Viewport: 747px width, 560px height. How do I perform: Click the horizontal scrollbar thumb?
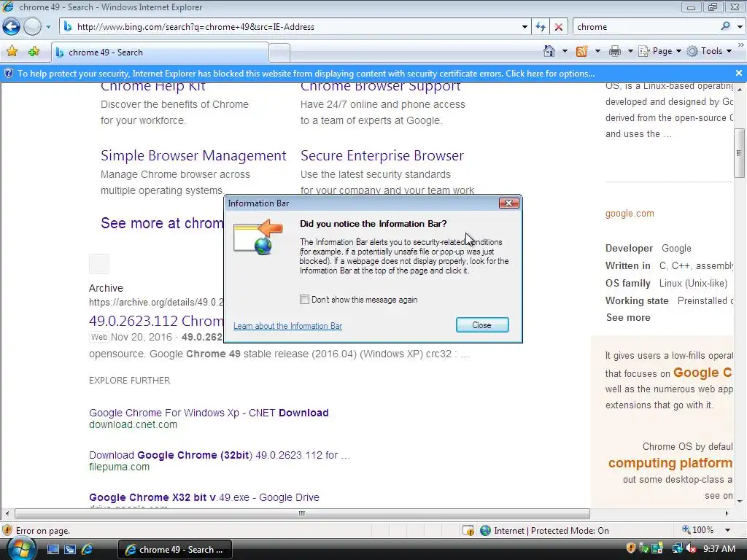tap(302, 513)
